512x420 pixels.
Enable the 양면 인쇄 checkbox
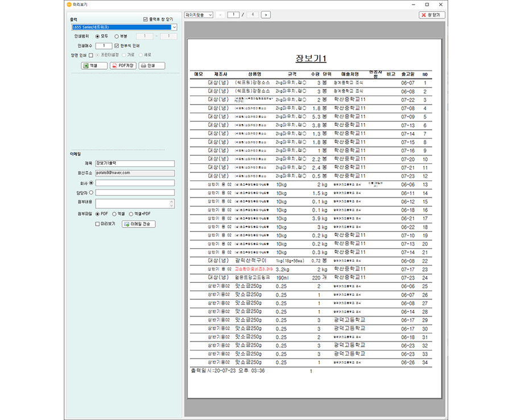90,55
